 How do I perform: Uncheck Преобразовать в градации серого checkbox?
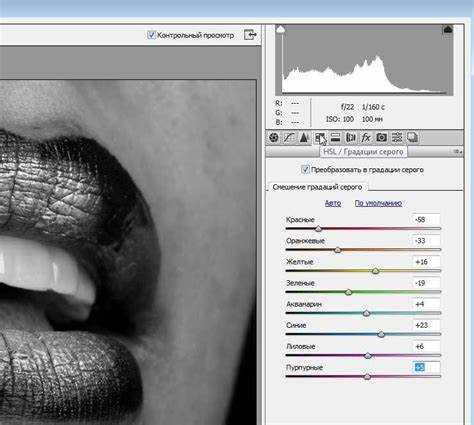[x=305, y=169]
